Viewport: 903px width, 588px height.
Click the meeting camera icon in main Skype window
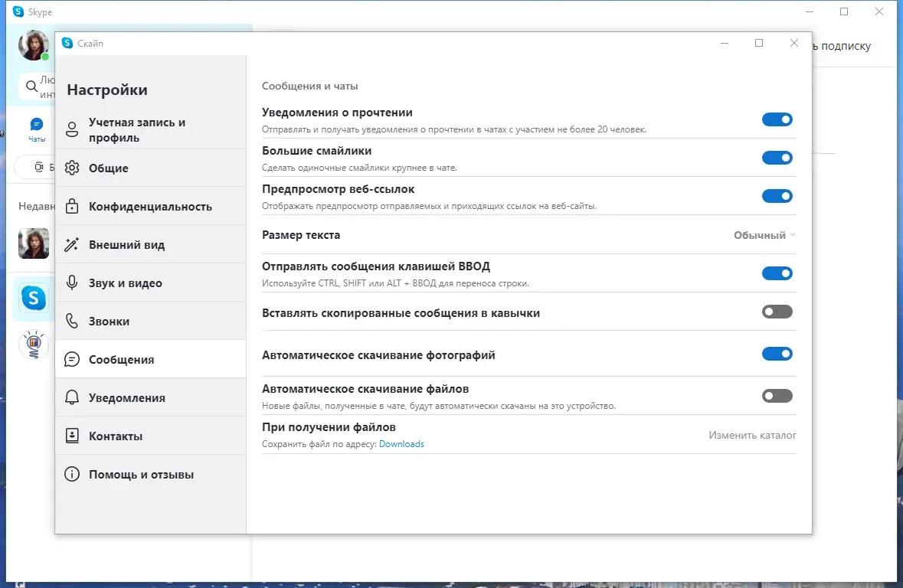(x=39, y=167)
